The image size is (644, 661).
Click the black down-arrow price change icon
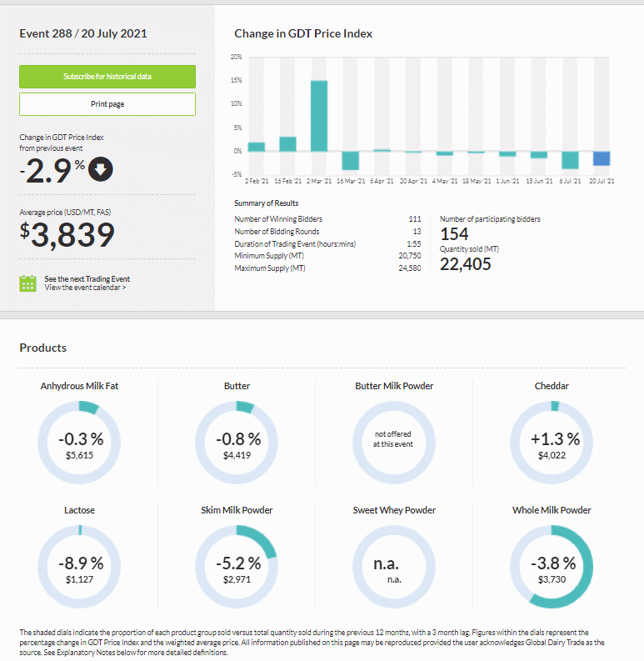(101, 169)
